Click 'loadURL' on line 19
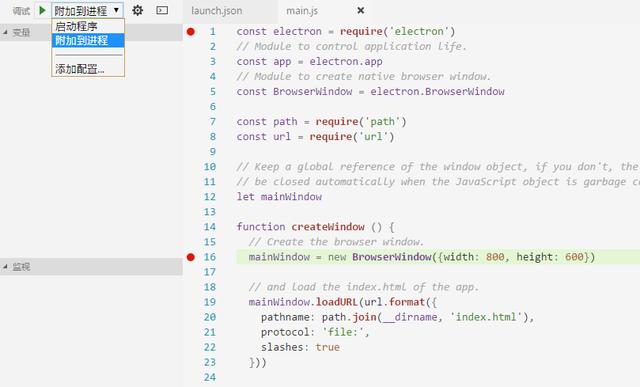 click(x=337, y=302)
